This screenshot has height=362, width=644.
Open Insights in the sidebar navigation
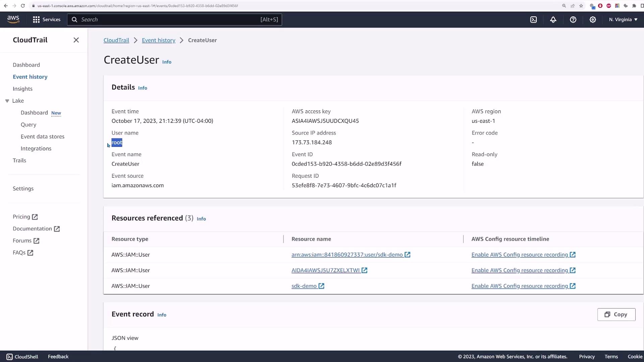coord(22,89)
